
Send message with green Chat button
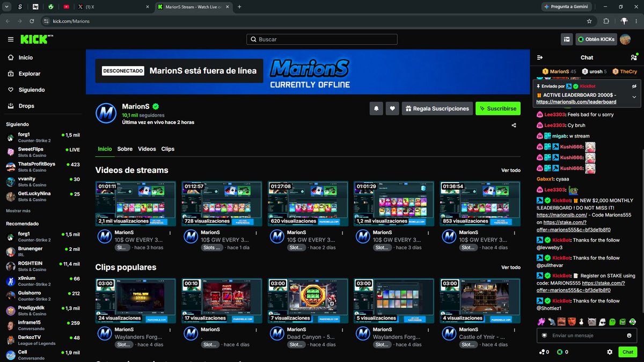pos(628,352)
